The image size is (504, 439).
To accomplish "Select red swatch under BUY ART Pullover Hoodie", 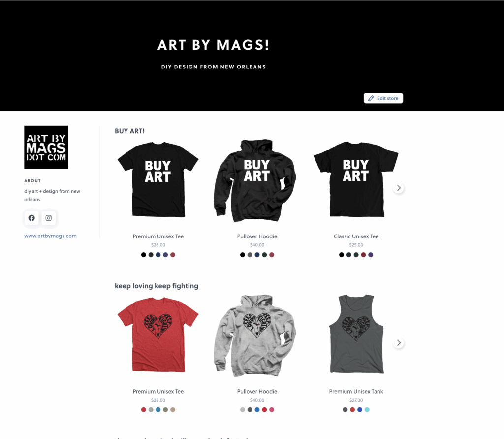I will coord(272,255).
